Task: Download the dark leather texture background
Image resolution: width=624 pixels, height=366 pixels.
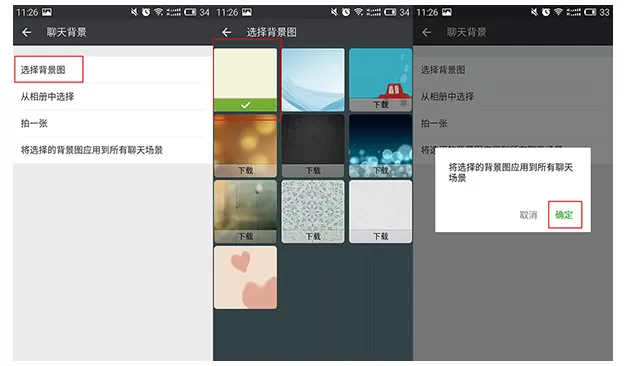Action: [313, 171]
